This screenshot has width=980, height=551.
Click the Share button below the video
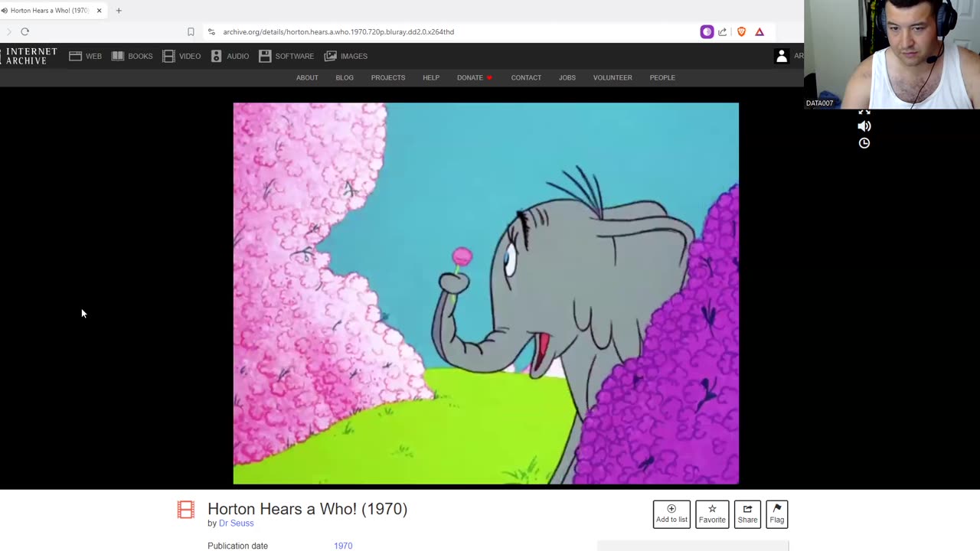(x=747, y=514)
